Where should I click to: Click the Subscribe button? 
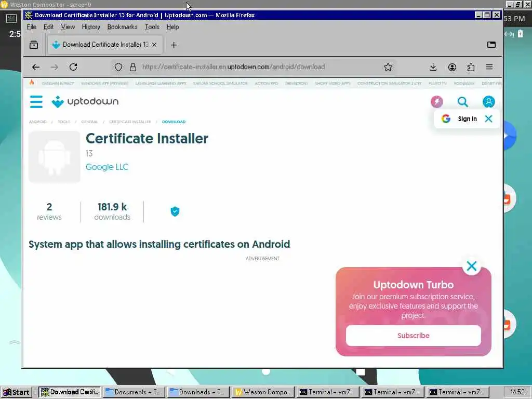click(413, 336)
